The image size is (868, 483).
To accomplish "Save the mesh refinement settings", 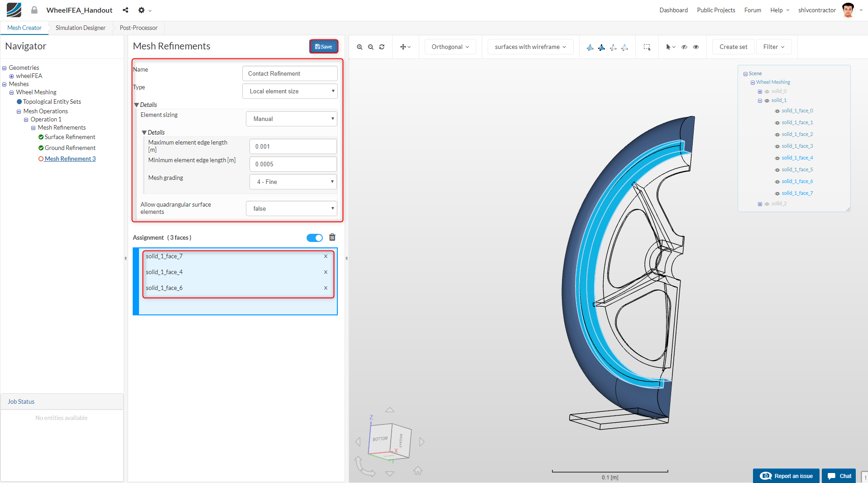I will [x=323, y=47].
